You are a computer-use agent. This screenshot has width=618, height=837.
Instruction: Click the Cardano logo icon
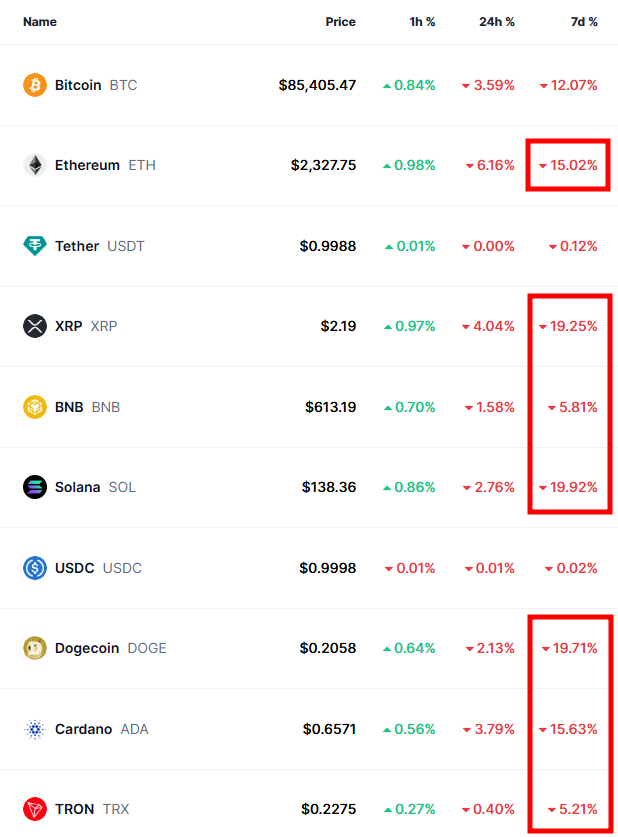click(x=35, y=729)
